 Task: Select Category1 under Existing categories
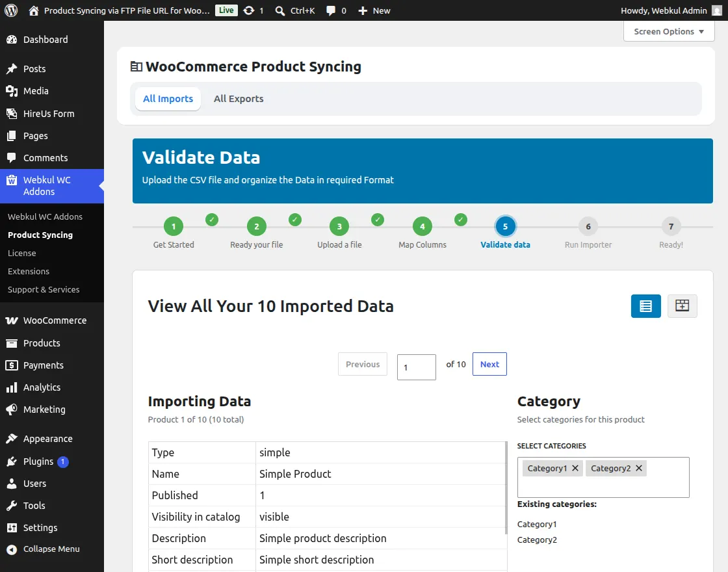coord(537,524)
